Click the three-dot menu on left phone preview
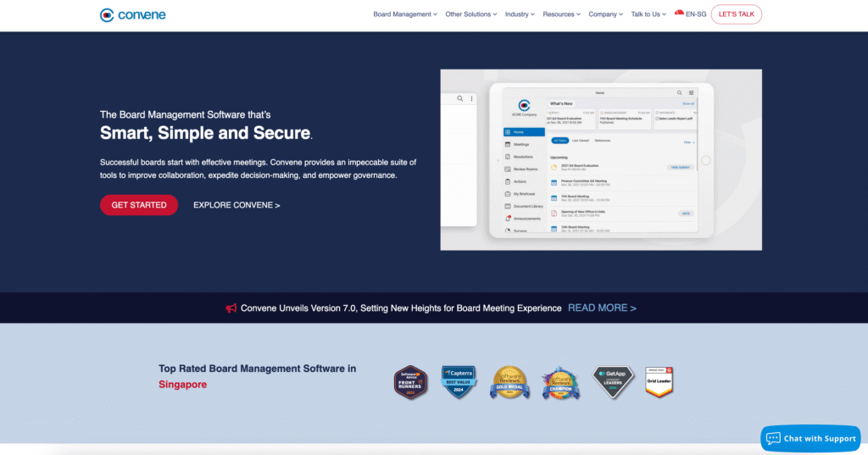This screenshot has width=868, height=455. (471, 98)
